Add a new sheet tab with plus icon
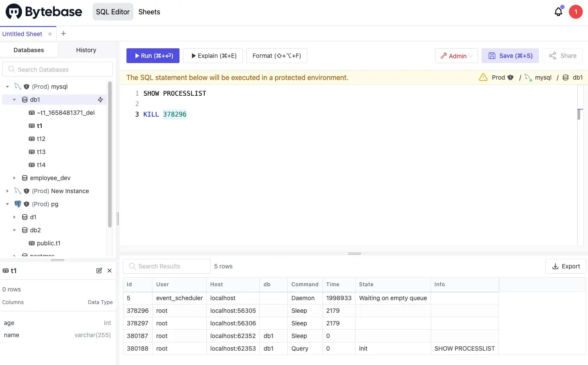 pos(63,33)
